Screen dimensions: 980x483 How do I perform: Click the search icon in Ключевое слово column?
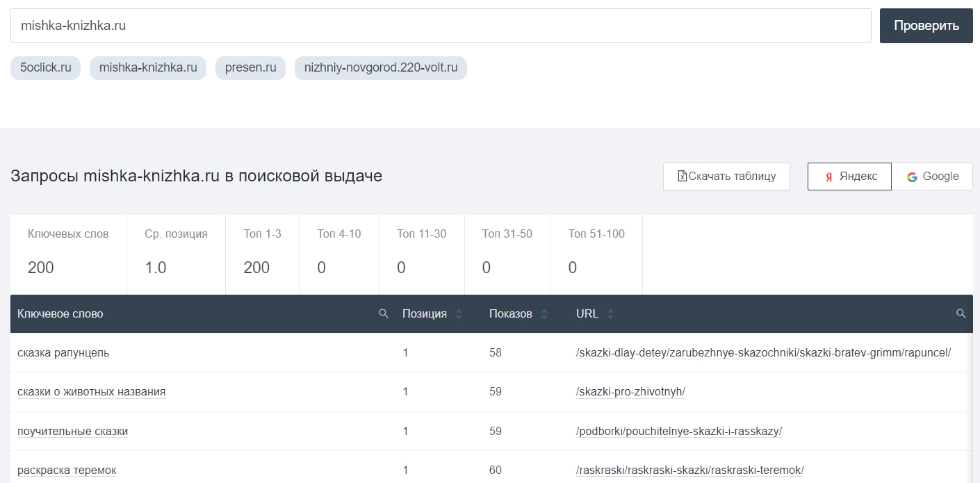click(383, 313)
